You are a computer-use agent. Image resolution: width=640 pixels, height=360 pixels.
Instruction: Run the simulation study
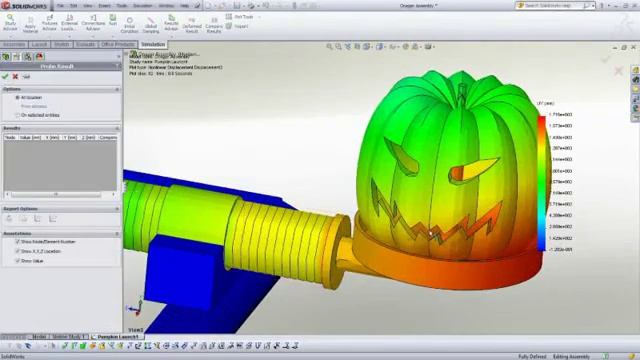pos(113,20)
